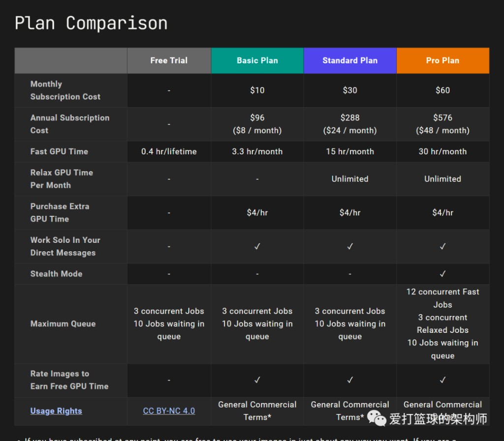Select the purple Standard Plan header
504x441 pixels.
[x=350, y=60]
